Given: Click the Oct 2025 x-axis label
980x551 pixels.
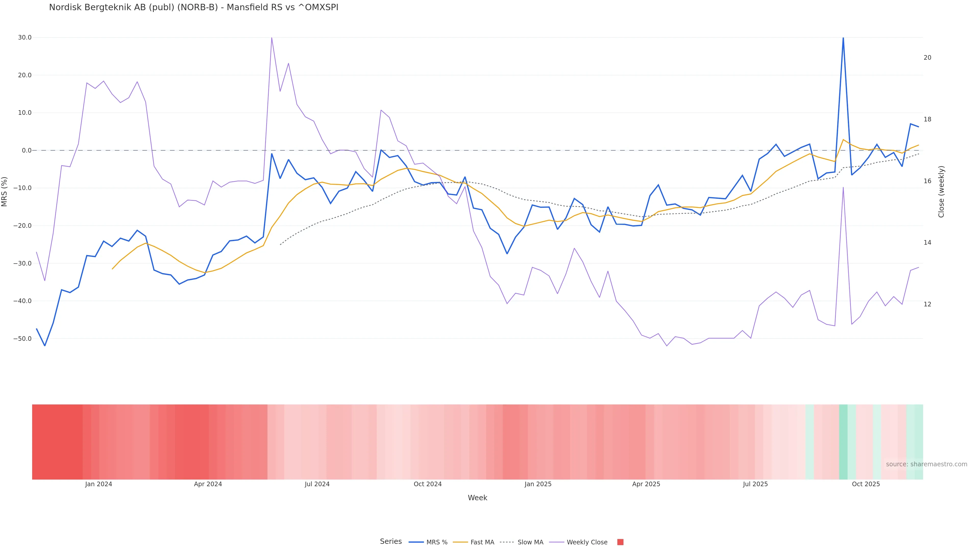Looking at the screenshot, I should pyautogui.click(x=866, y=484).
